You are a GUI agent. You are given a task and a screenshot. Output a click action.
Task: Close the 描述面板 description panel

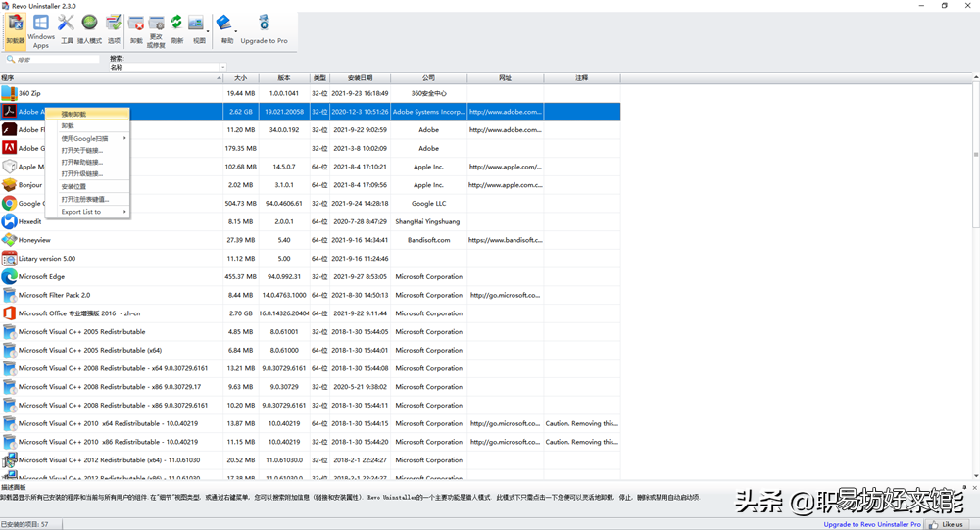click(974, 488)
